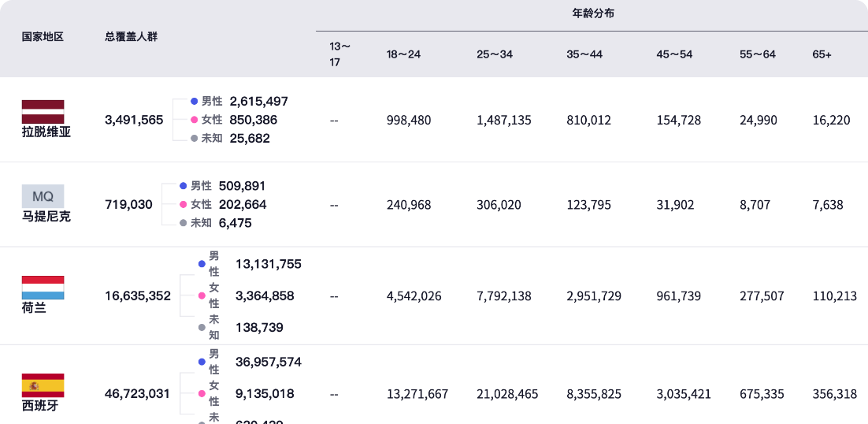
Task: Click the 123,795 cell
Action: (589, 205)
